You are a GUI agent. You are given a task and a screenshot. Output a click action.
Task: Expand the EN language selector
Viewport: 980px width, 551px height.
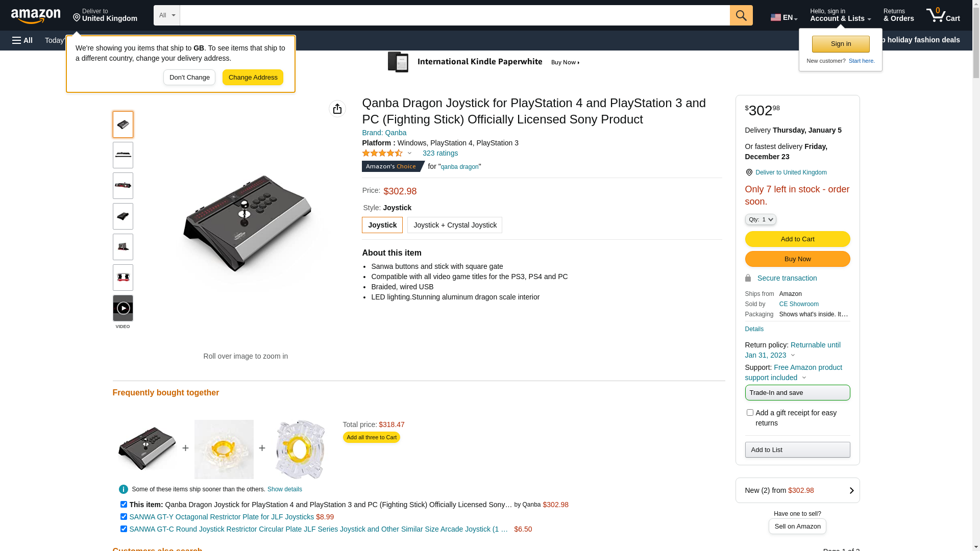coord(783,17)
